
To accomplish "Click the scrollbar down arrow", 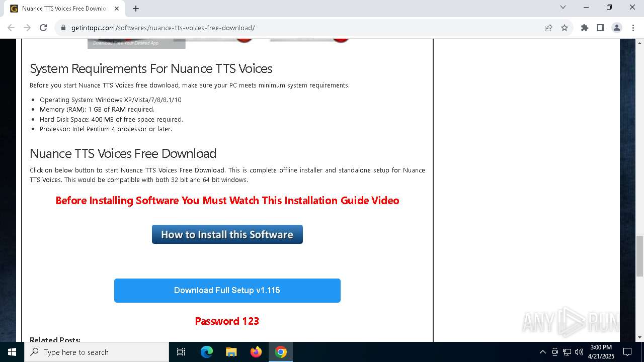I will [x=639, y=337].
